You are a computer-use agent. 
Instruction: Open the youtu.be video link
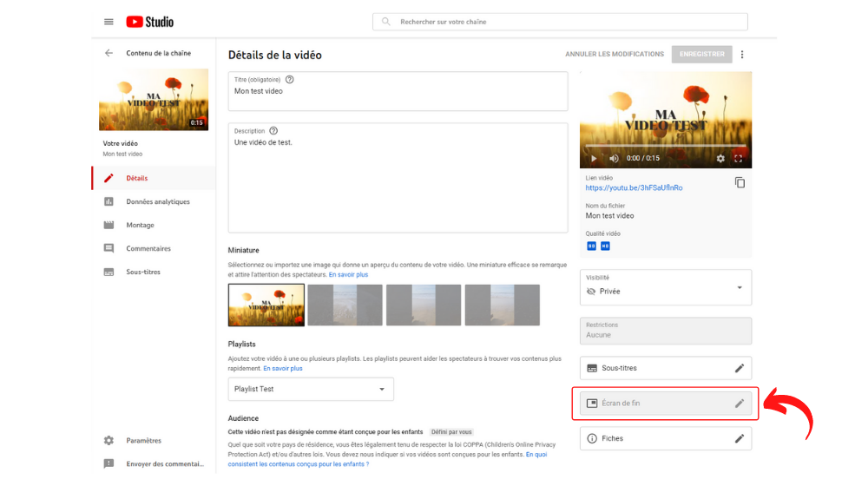click(634, 187)
